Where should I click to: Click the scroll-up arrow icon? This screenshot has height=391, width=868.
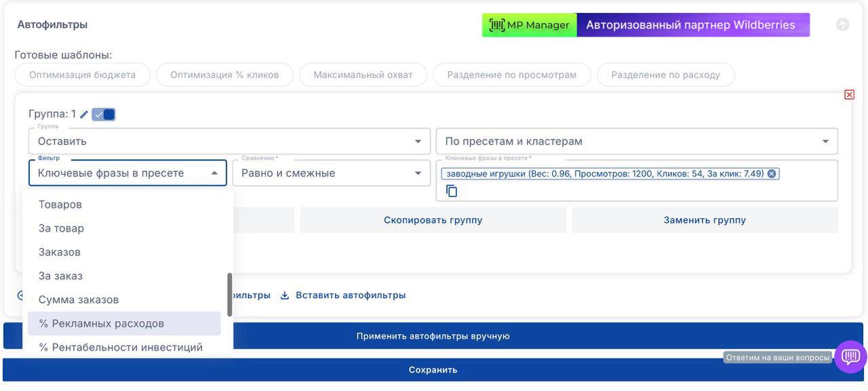842,25
